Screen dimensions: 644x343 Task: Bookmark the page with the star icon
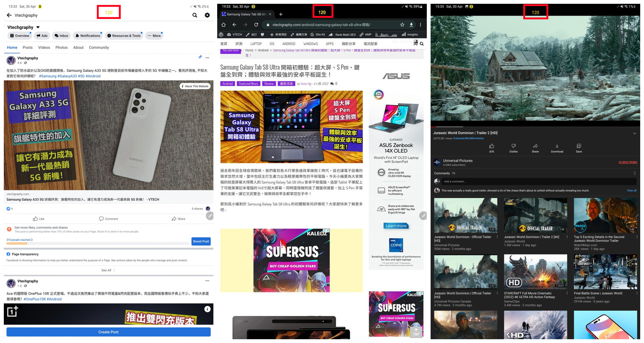click(402, 25)
